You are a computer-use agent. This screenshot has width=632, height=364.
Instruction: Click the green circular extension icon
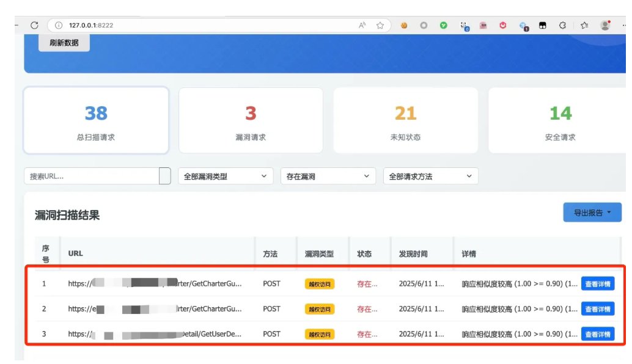point(444,25)
